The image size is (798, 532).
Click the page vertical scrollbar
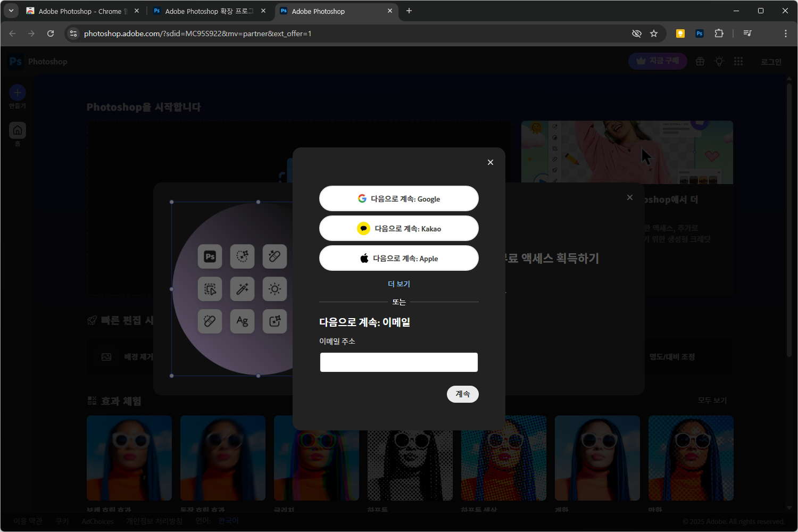tap(789, 221)
